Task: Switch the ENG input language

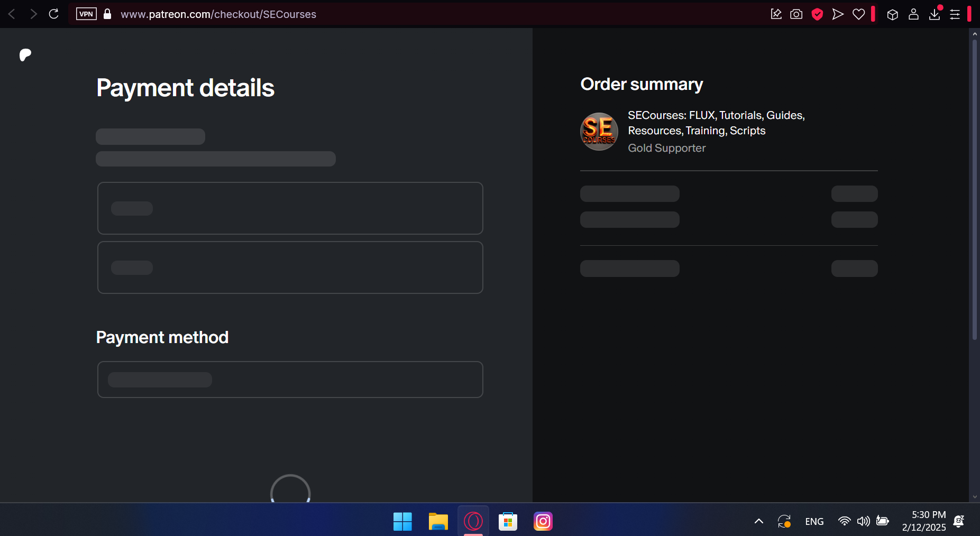Action: tap(814, 522)
